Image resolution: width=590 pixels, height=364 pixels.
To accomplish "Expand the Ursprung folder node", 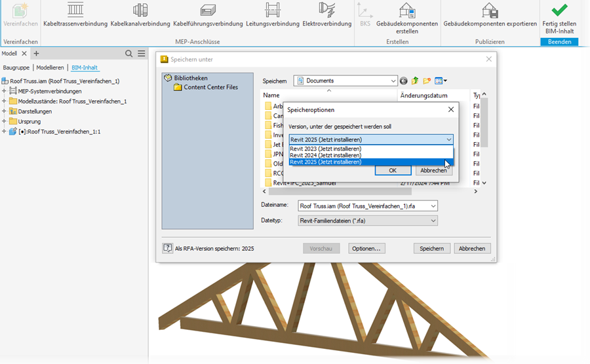I will click(x=4, y=121).
